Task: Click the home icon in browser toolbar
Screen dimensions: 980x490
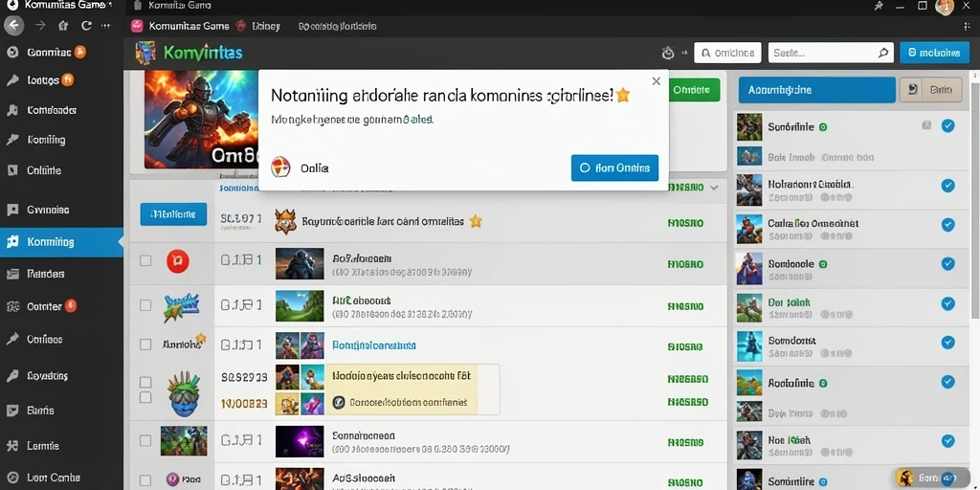Action: coord(62,26)
